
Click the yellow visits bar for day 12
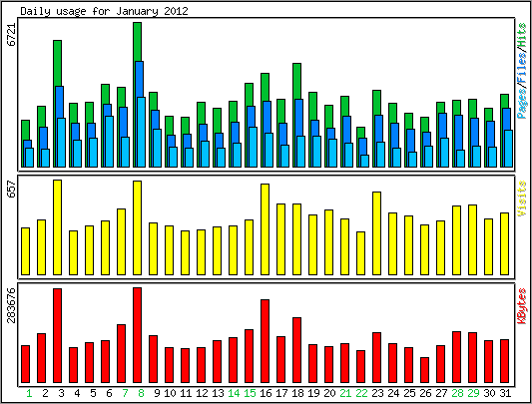point(201,252)
